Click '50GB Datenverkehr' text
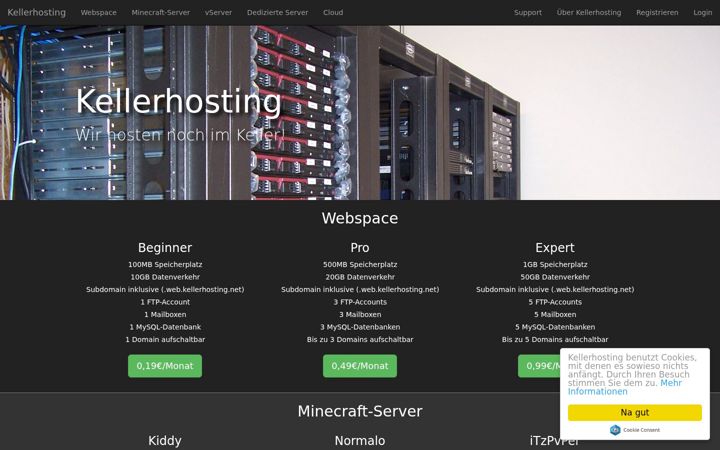This screenshot has width=720, height=450. click(x=555, y=277)
